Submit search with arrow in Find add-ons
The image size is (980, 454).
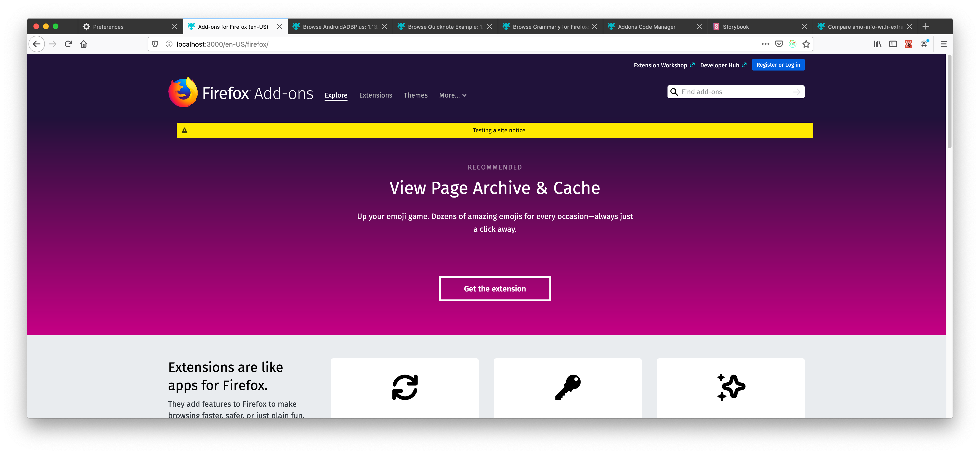(x=796, y=92)
